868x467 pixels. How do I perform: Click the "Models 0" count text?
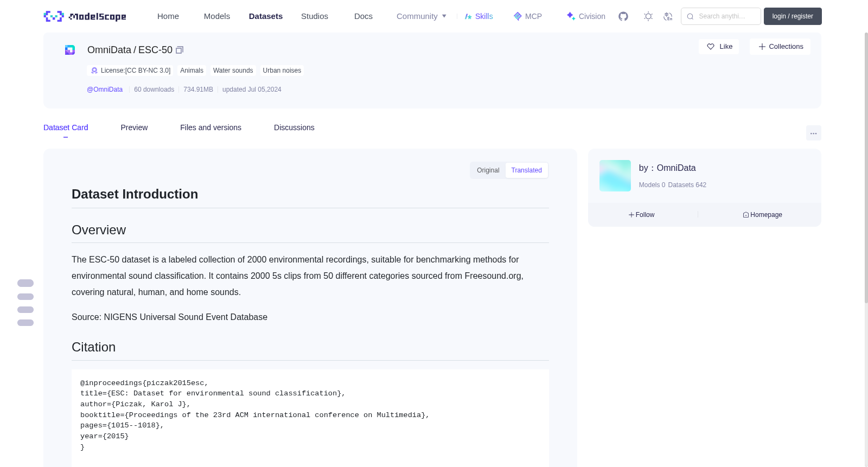coord(652,185)
